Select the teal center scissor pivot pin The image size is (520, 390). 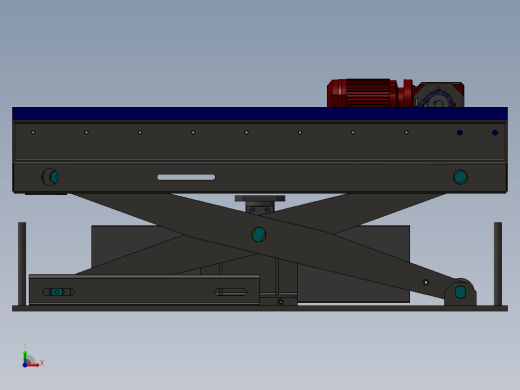pyautogui.click(x=258, y=234)
